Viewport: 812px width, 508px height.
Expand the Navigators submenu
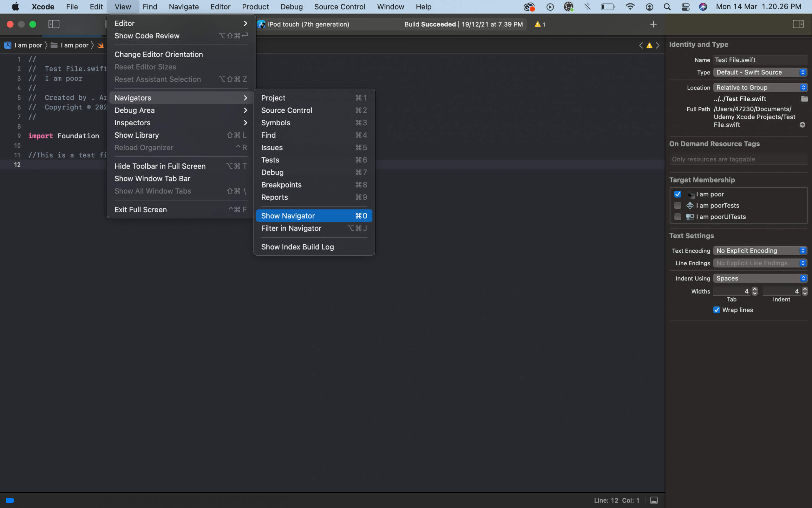pos(181,98)
